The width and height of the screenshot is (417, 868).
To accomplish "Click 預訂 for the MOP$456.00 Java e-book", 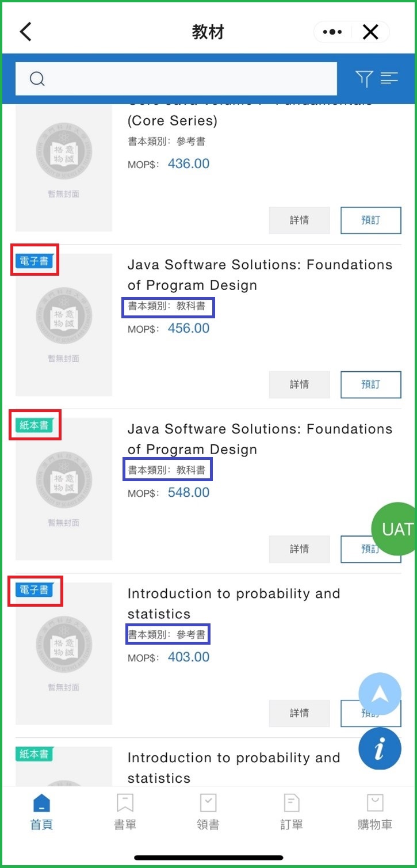I will tap(371, 384).
